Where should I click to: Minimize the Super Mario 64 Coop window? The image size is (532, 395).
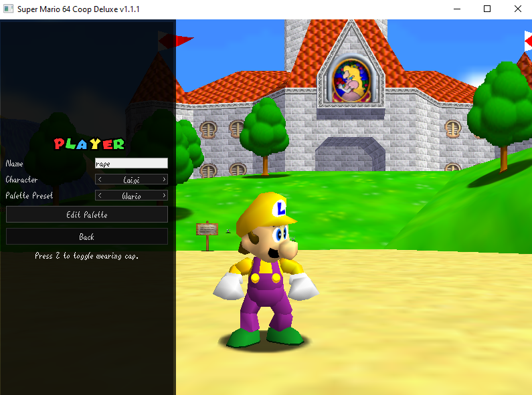pos(457,9)
